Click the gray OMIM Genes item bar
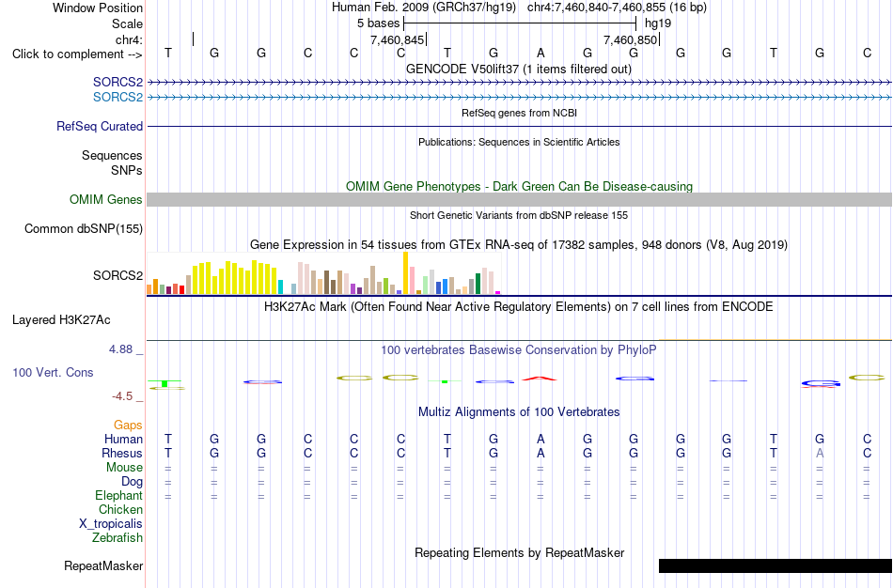 click(520, 200)
